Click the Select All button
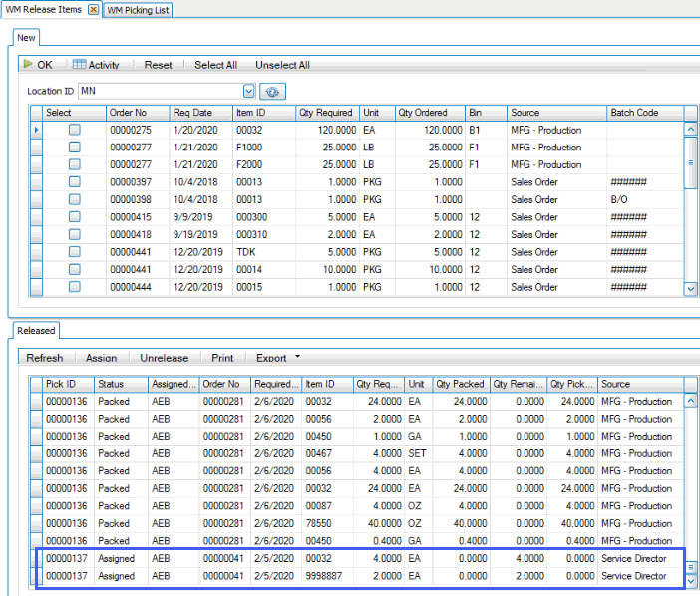 click(215, 65)
